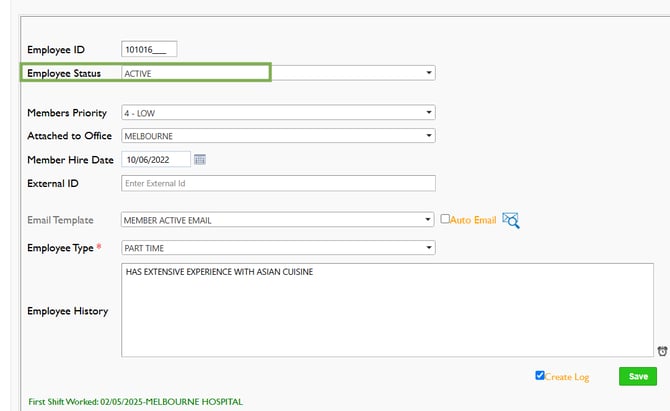Preview the email template with magnifier icon
This screenshot has height=411, width=670.
[511, 220]
